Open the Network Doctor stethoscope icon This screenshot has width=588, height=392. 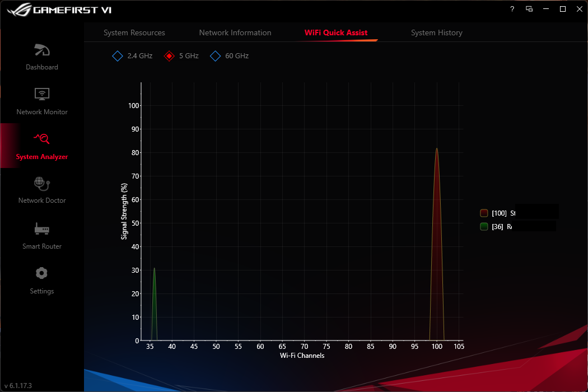point(41,184)
